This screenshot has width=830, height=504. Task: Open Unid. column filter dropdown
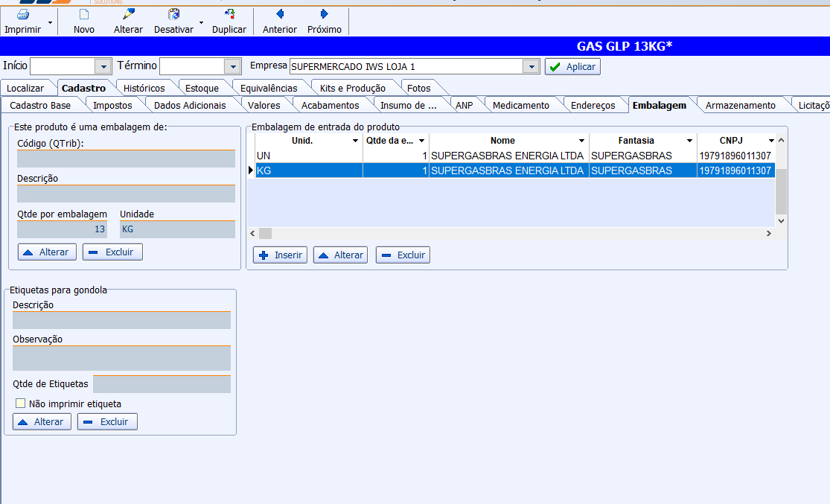coord(355,141)
